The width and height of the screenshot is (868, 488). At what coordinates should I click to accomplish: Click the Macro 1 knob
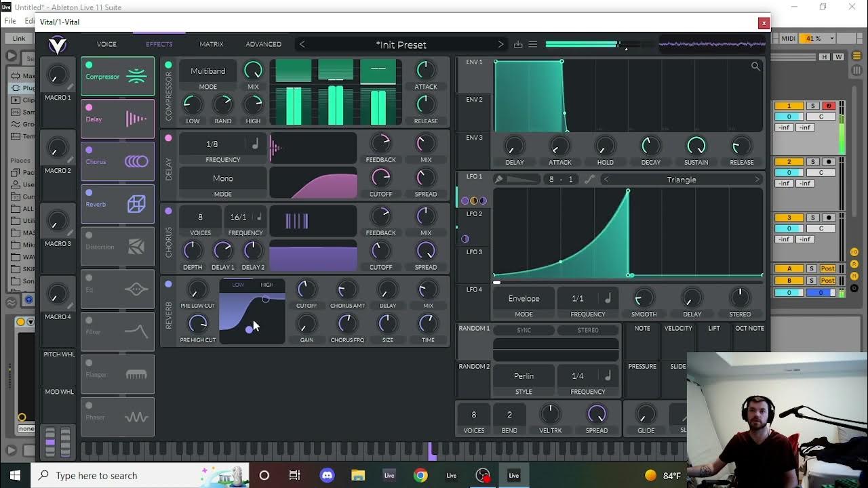(58, 75)
